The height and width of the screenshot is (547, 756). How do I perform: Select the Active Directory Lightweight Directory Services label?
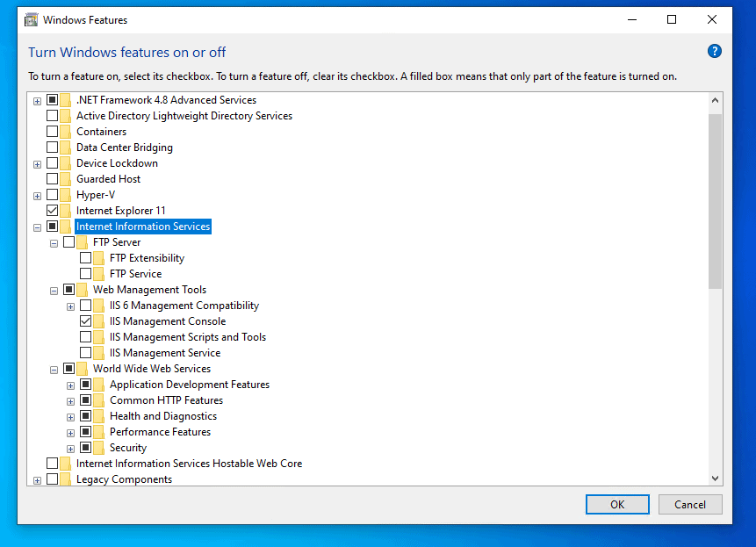point(184,116)
